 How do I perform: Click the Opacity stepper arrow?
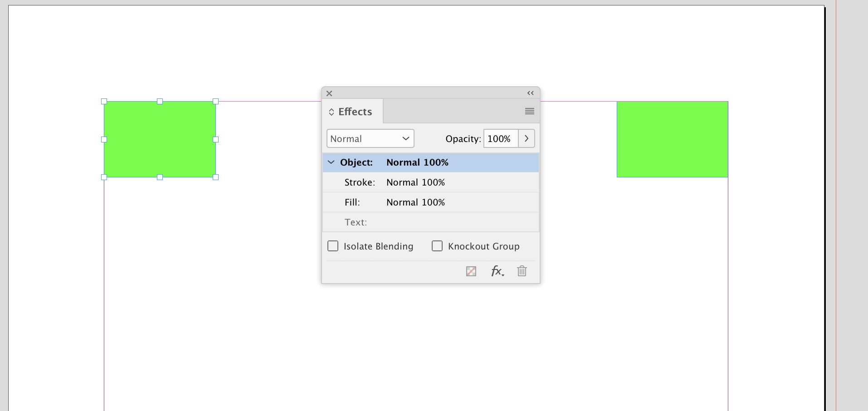point(526,138)
